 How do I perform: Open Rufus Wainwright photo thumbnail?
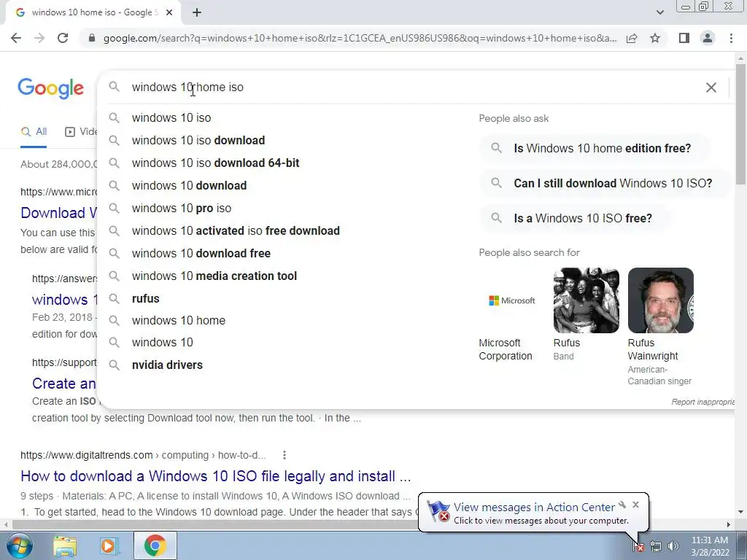(661, 300)
